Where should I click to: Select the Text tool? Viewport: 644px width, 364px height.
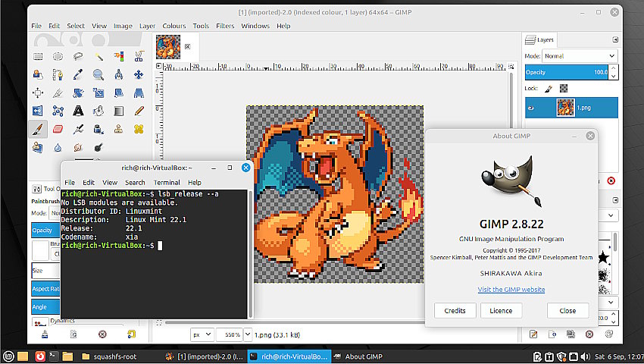(x=78, y=111)
